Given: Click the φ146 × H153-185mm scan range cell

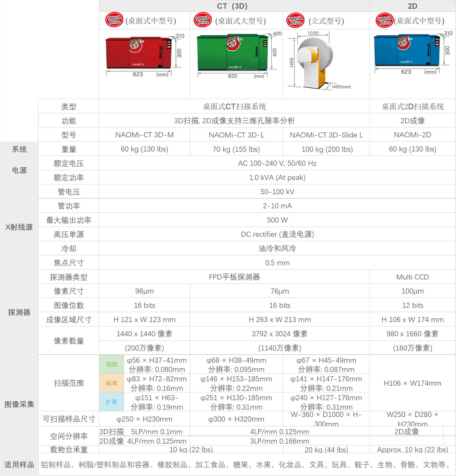Looking at the screenshot, I should point(236,383).
